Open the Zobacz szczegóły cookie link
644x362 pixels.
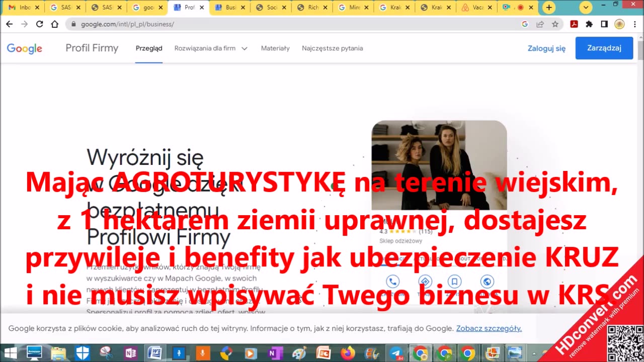coord(489,328)
